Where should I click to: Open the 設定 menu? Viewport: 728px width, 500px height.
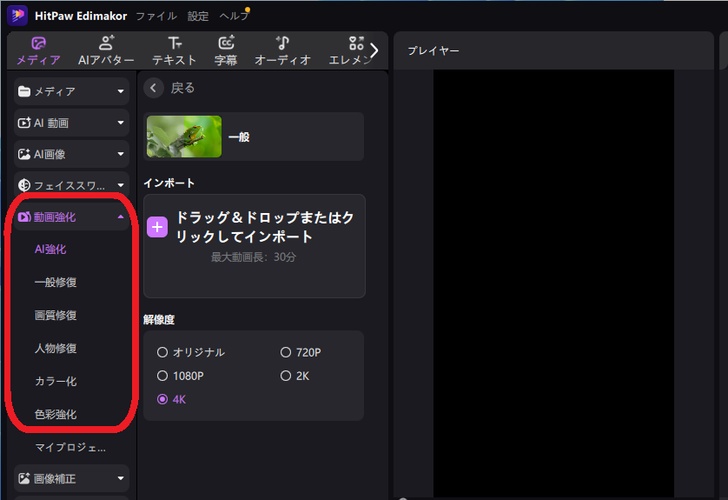tap(198, 16)
